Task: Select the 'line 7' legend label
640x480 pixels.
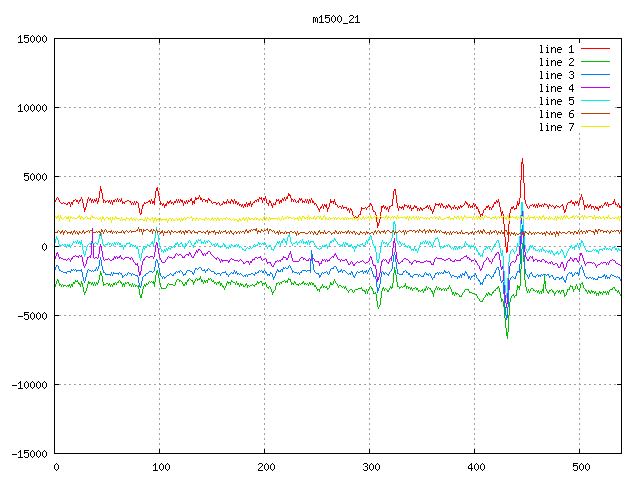Action: point(556,127)
